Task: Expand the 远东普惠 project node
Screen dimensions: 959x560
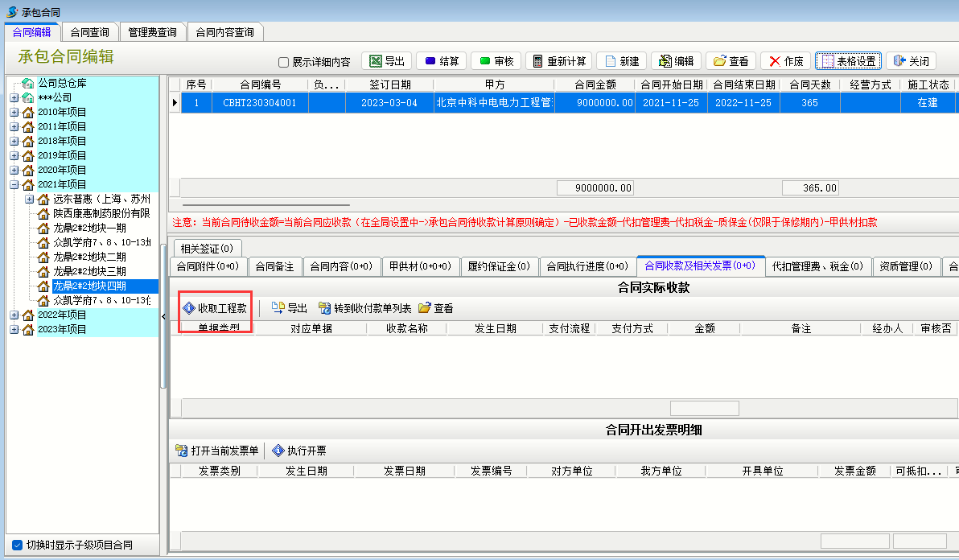Action: pos(29,199)
